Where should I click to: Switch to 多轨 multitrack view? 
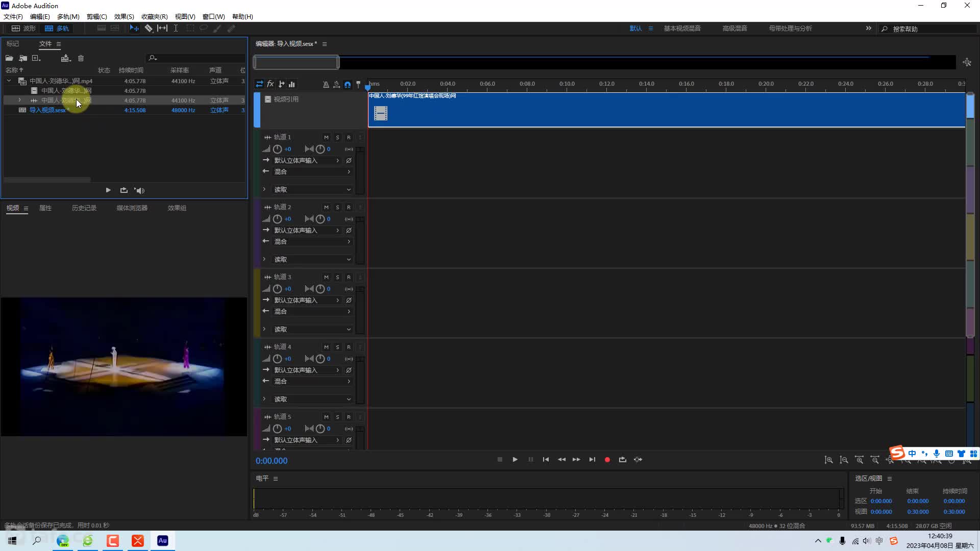(57, 29)
